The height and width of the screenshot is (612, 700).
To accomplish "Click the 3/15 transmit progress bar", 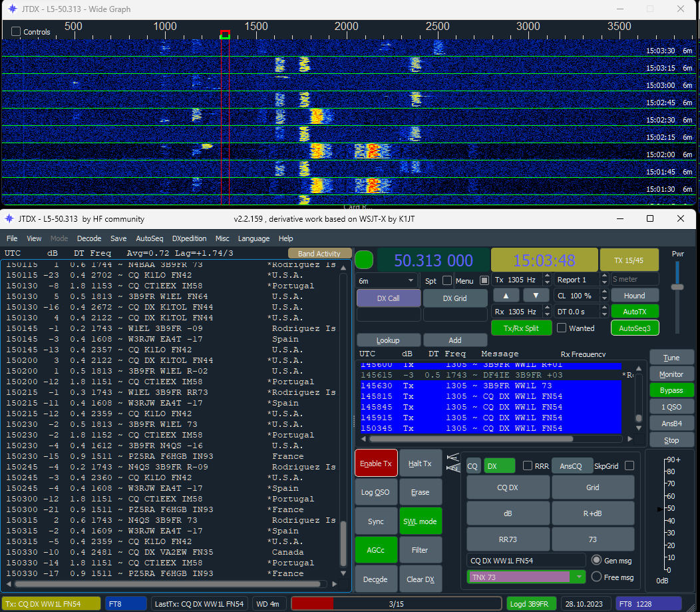I will point(396,604).
